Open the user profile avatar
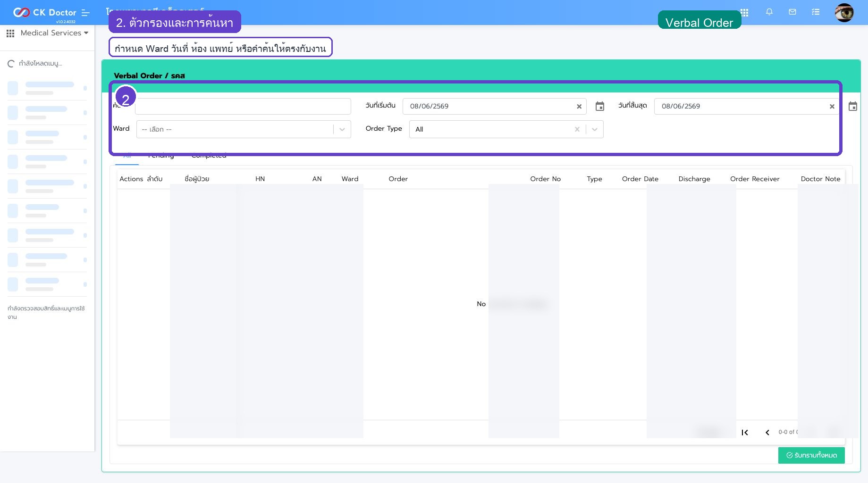 point(844,13)
